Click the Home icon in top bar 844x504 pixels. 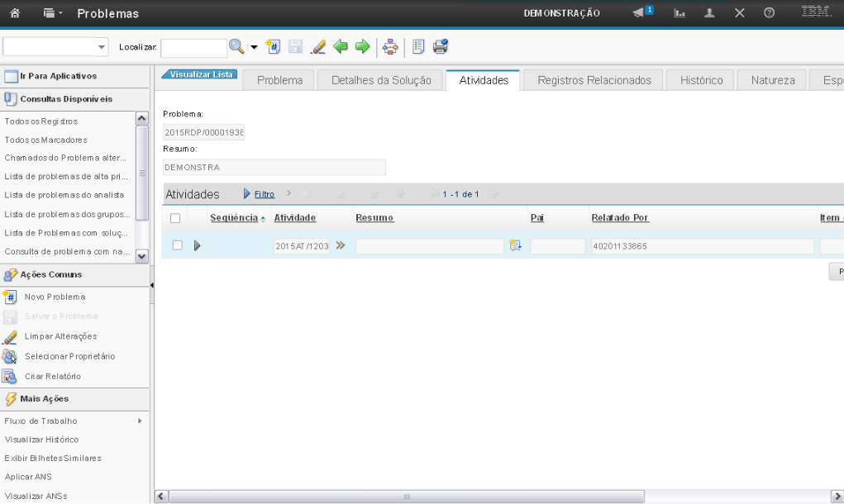click(x=15, y=13)
